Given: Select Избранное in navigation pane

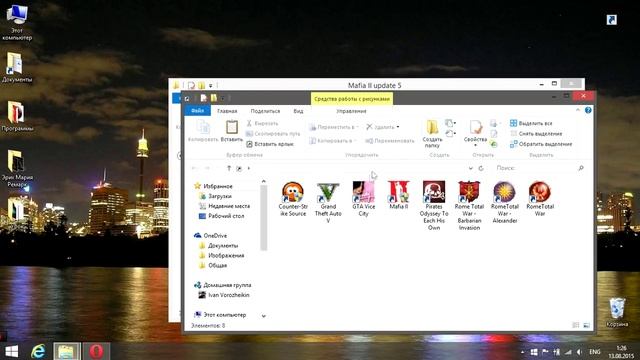Looking at the screenshot, I should click(213, 186).
